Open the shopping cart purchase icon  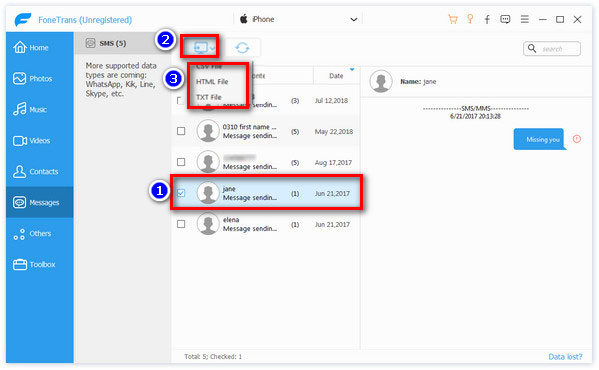pyautogui.click(x=453, y=19)
